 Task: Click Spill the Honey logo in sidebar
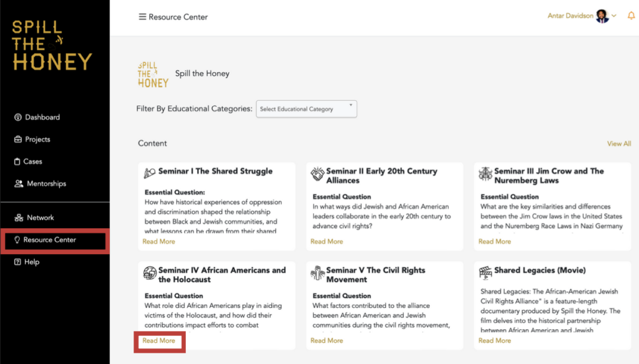pos(52,45)
